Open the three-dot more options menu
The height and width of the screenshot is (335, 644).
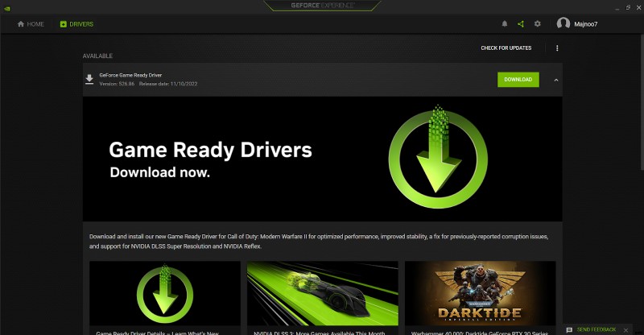(557, 48)
